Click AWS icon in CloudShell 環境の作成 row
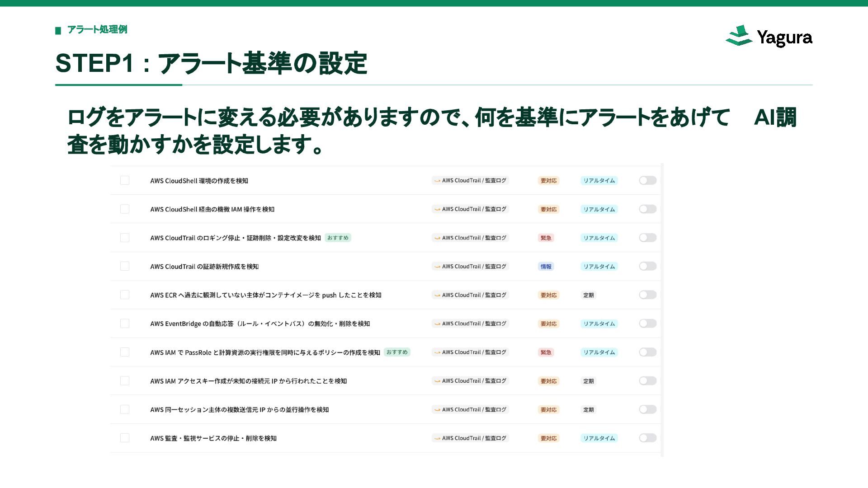This screenshot has width=868, height=488. coord(437,181)
